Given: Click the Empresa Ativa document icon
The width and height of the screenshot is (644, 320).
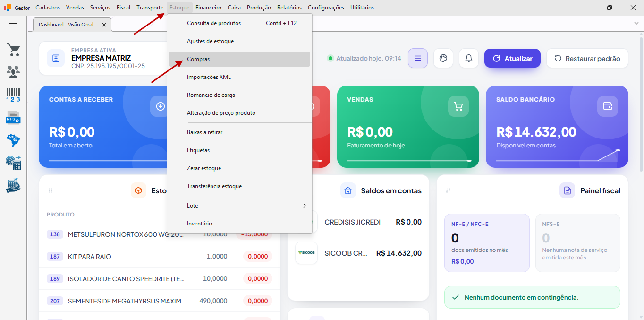Looking at the screenshot, I should click(x=56, y=58).
